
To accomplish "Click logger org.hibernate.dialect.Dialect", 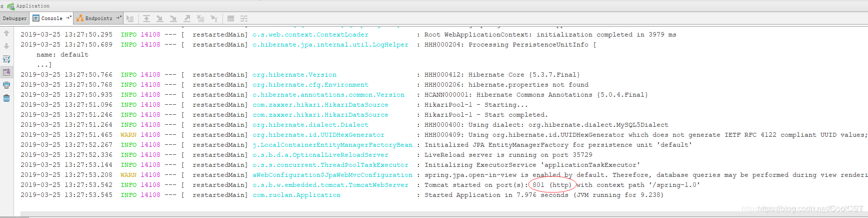I will pyautogui.click(x=310, y=125).
